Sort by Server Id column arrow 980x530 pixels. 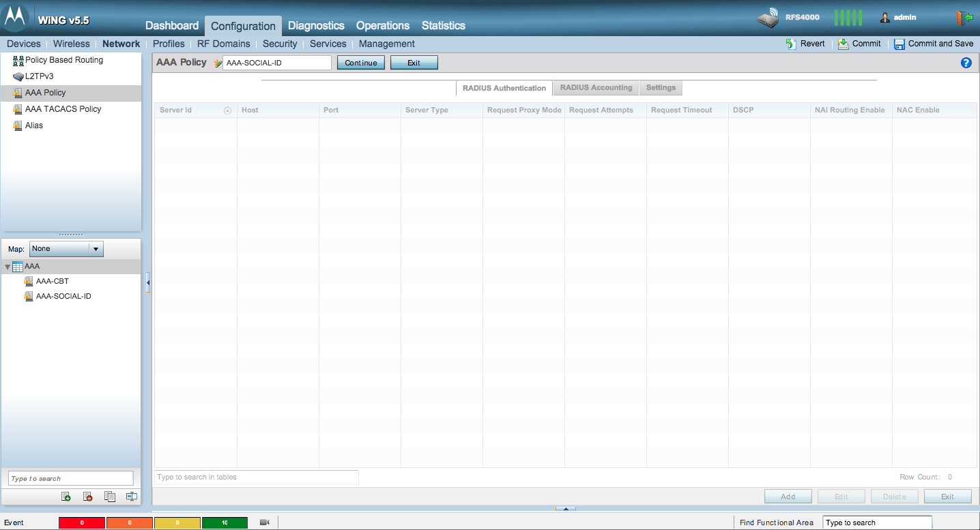tap(228, 111)
